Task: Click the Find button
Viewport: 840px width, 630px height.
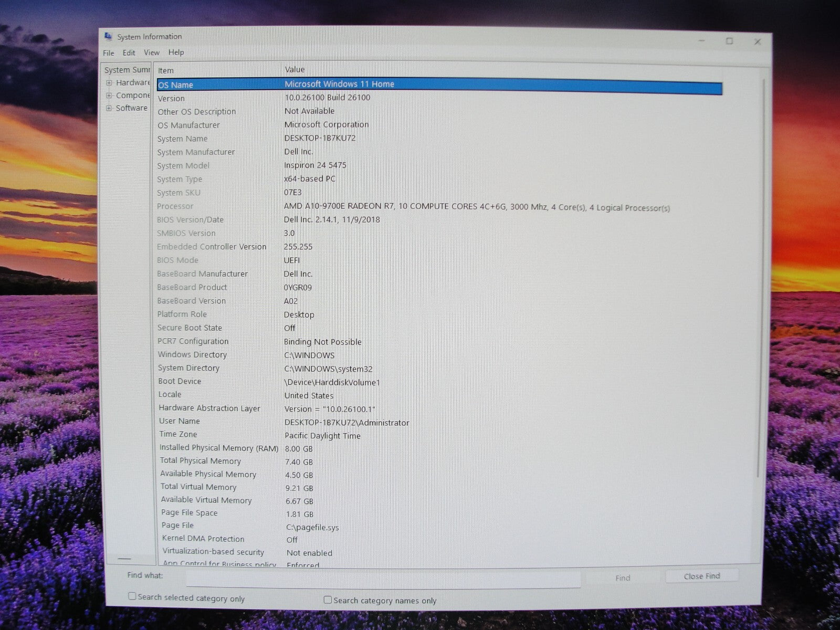Action: [623, 577]
